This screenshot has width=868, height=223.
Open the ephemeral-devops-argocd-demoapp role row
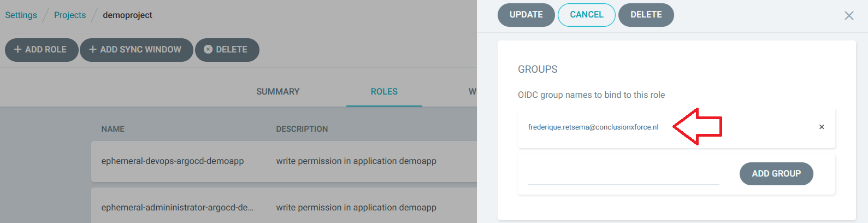(x=173, y=161)
